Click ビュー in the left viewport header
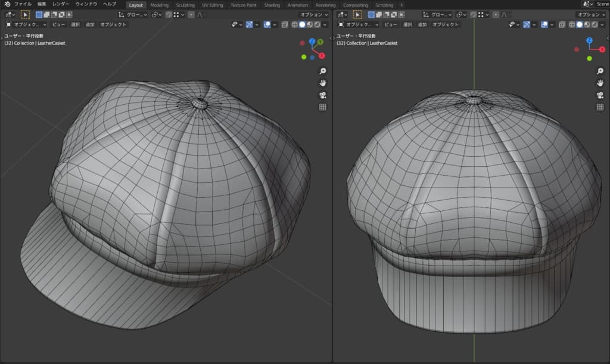The width and height of the screenshot is (610, 364). pyautogui.click(x=58, y=24)
